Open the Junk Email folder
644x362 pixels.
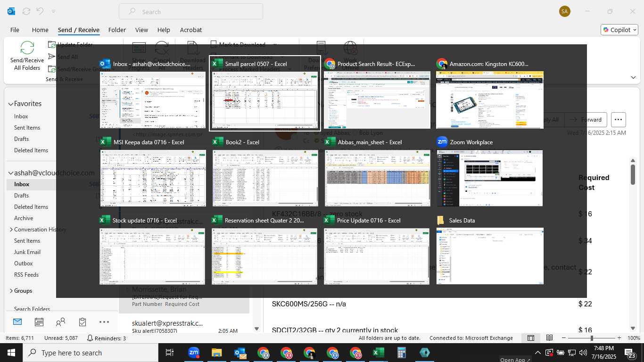click(27, 252)
